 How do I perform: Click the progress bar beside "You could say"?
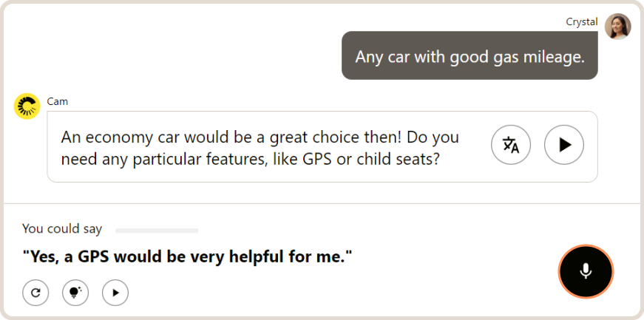(x=157, y=231)
